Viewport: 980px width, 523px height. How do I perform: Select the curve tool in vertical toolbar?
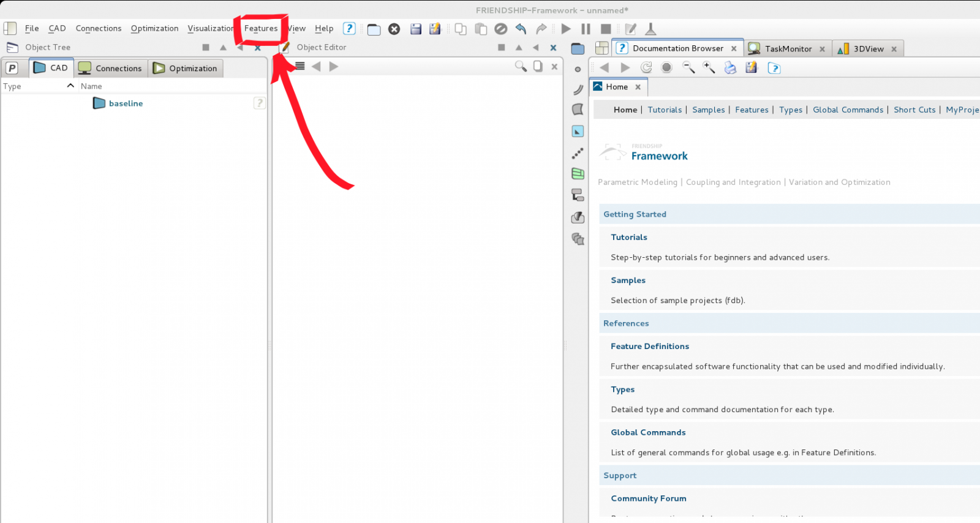[x=578, y=89]
